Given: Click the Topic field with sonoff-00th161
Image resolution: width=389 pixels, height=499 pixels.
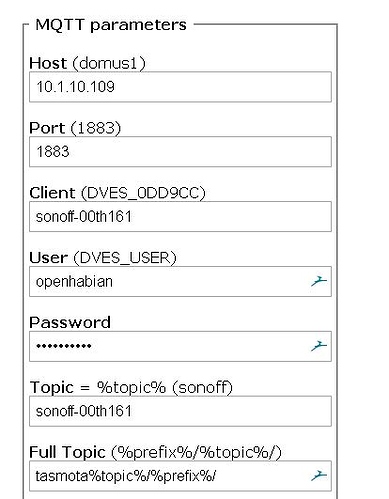Looking at the screenshot, I should pyautogui.click(x=180, y=411).
